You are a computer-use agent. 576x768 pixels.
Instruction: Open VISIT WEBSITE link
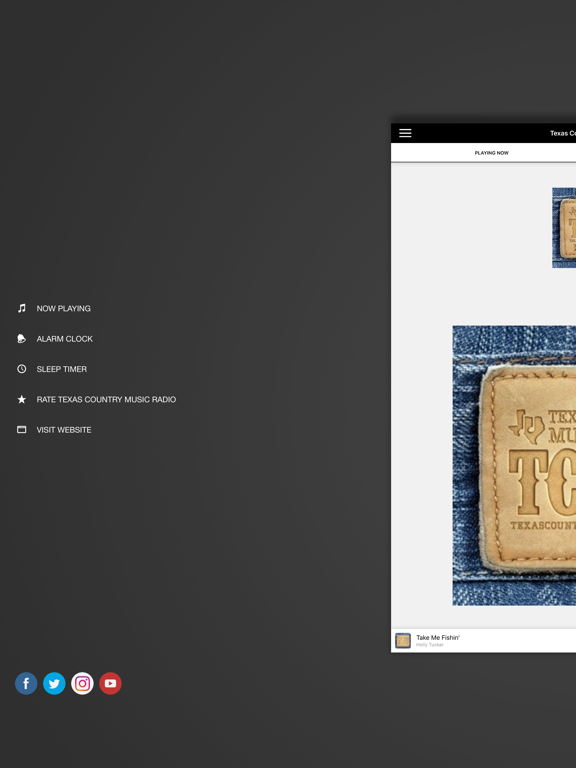64,430
